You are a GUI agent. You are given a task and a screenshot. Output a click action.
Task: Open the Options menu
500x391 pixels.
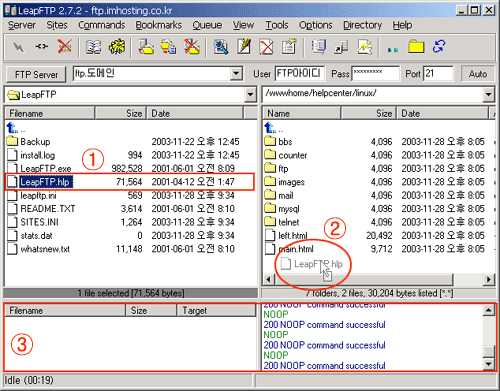316,25
